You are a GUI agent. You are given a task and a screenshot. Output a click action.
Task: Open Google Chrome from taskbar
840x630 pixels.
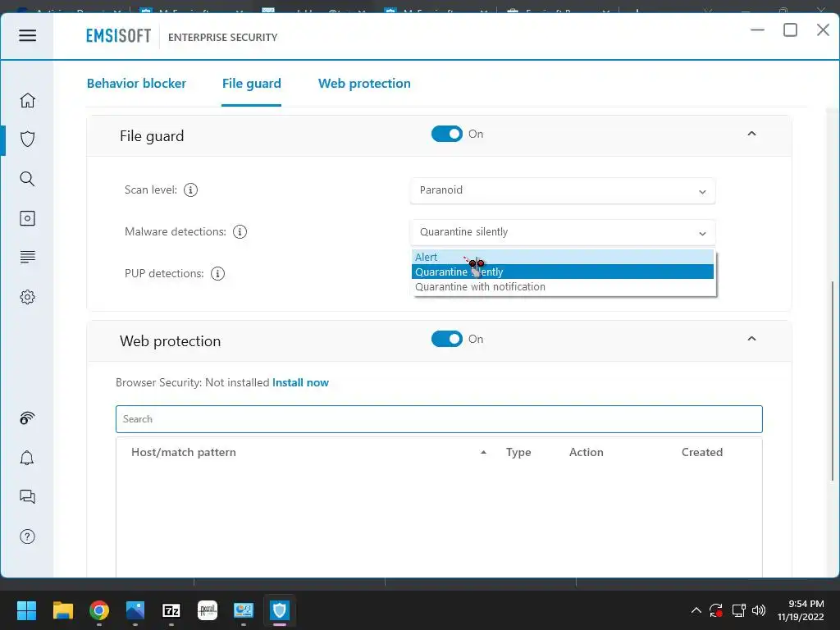click(x=99, y=610)
